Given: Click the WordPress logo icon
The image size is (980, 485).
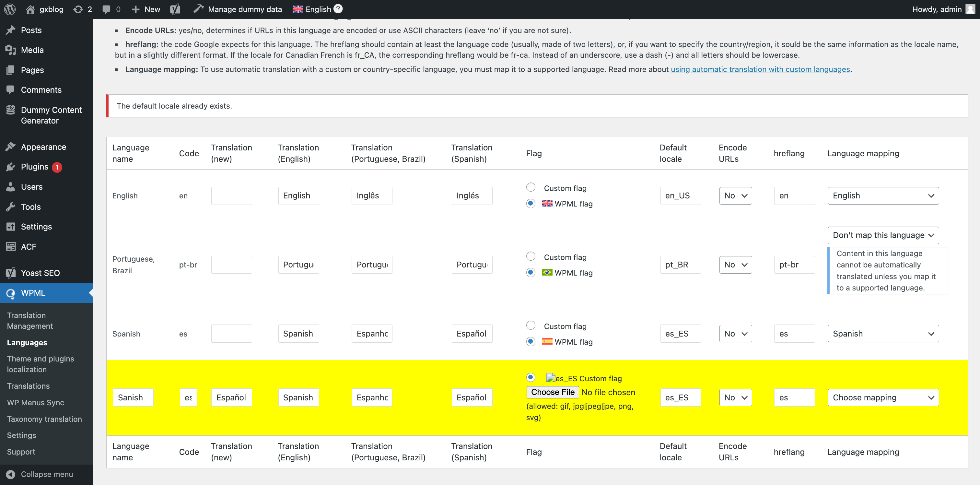Looking at the screenshot, I should pyautogui.click(x=10, y=9).
